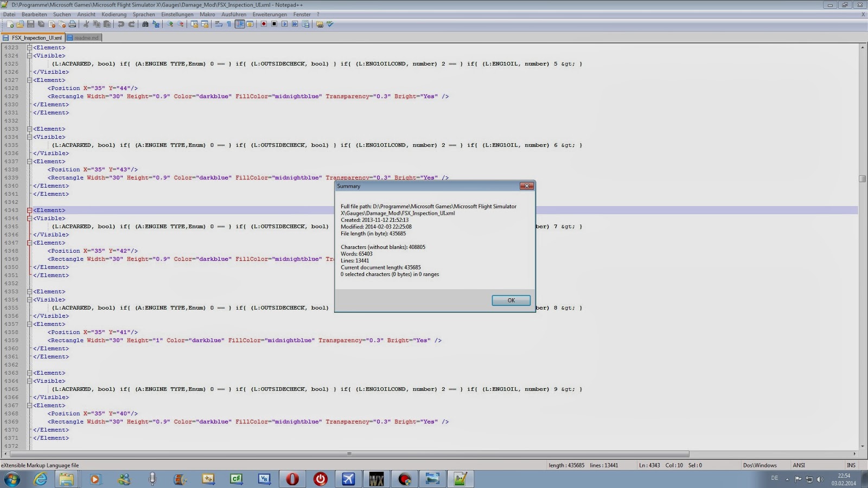Viewport: 868px width, 488px height.
Task: Click the icon right of indent guide
Action: point(250,24)
